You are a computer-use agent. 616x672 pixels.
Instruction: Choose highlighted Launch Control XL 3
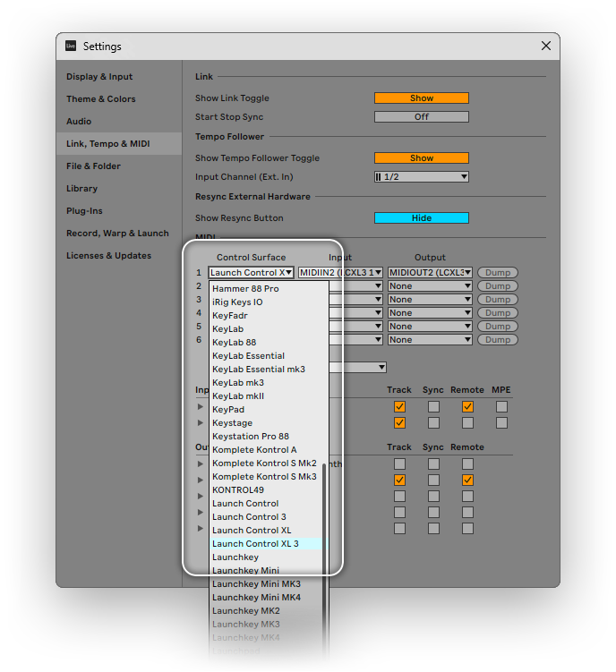pyautogui.click(x=266, y=544)
